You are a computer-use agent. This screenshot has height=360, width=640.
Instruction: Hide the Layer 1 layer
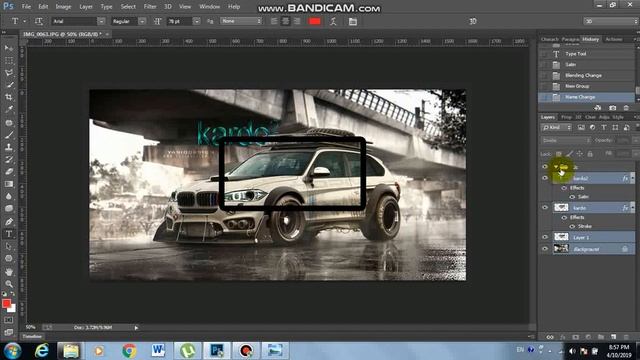545,237
